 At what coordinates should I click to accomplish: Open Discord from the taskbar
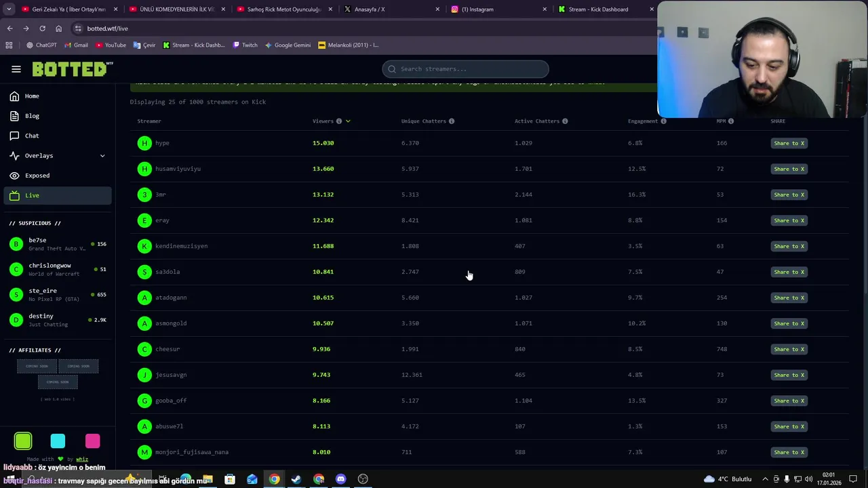[x=340, y=479]
